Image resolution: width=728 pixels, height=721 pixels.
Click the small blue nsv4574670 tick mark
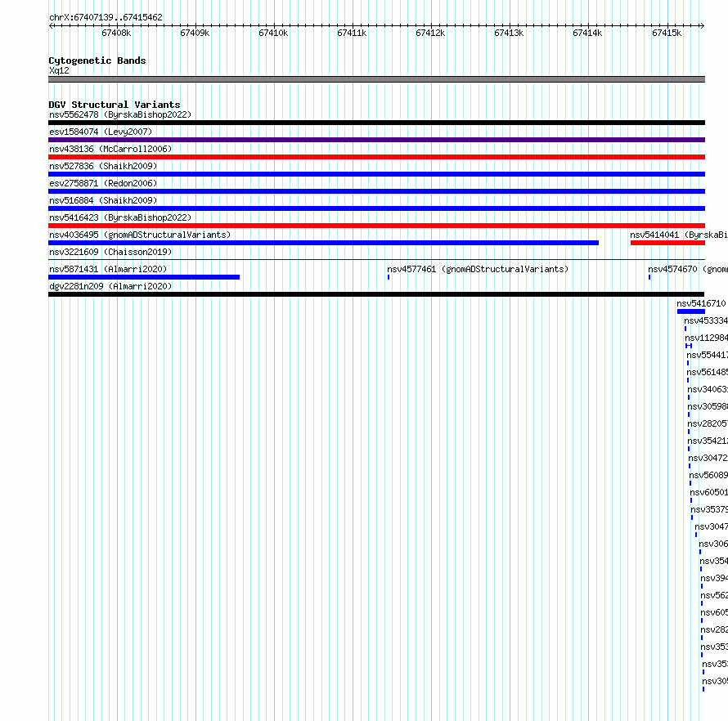coord(649,277)
